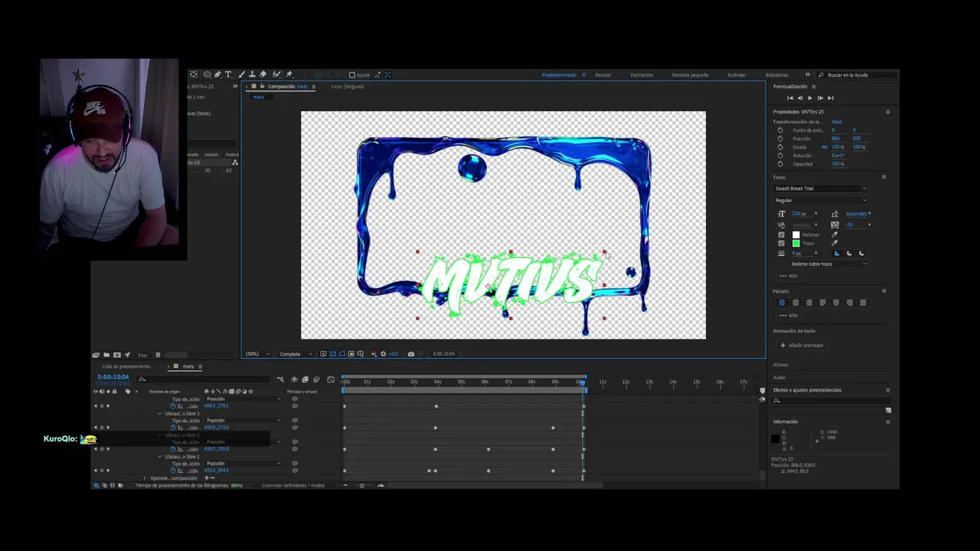Screen dimensions: 980x551
Task: Delete selected item with the project trash icon
Action: pyautogui.click(x=158, y=354)
